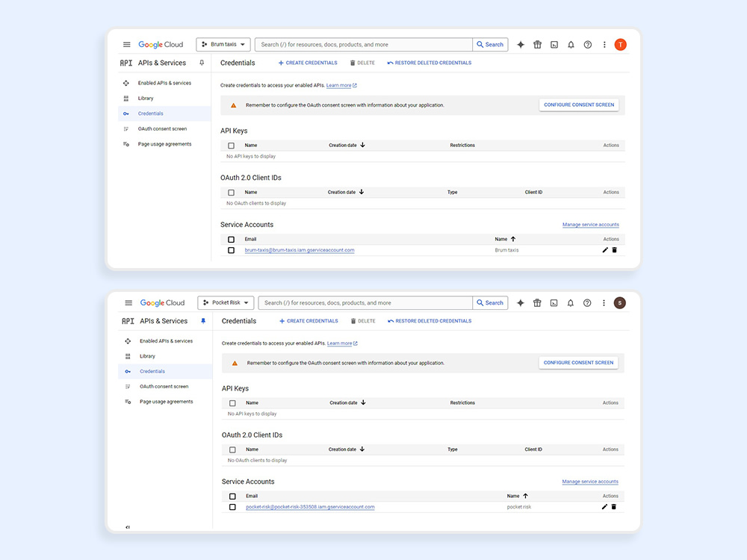Click the Gemini sparkle icon in Brum taxis console

(521, 45)
